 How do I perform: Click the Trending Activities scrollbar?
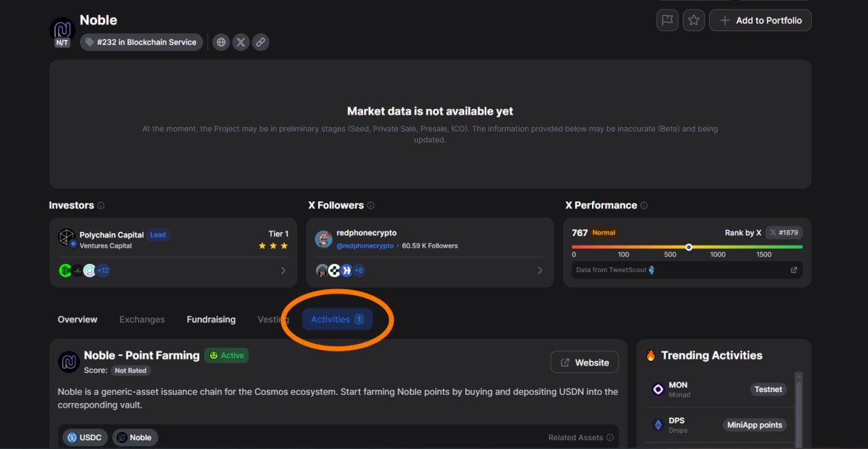[799, 410]
